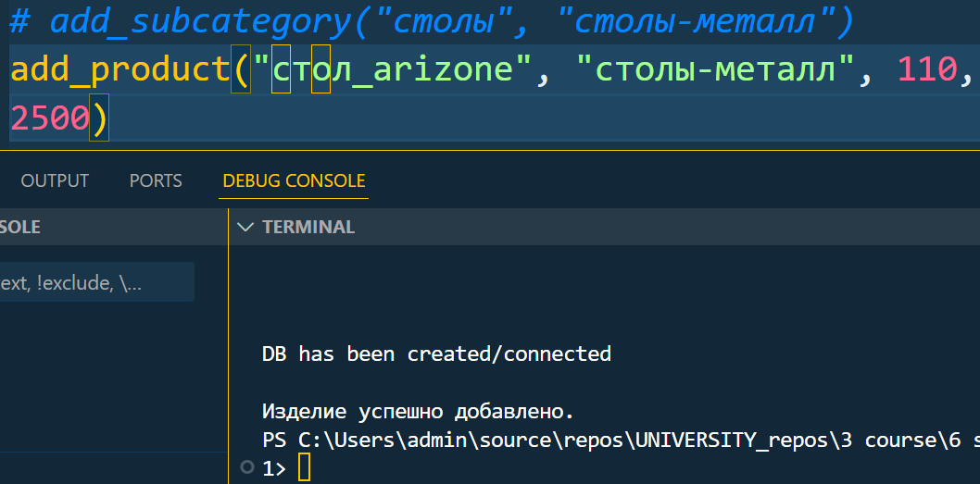980x484 pixels.
Task: Select the DEBUG CONSOLE tab
Action: (294, 181)
